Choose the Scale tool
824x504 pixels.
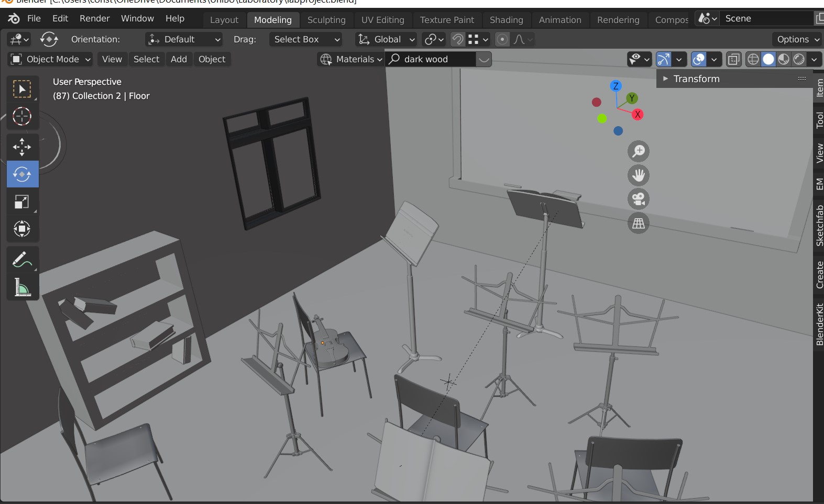(22, 201)
